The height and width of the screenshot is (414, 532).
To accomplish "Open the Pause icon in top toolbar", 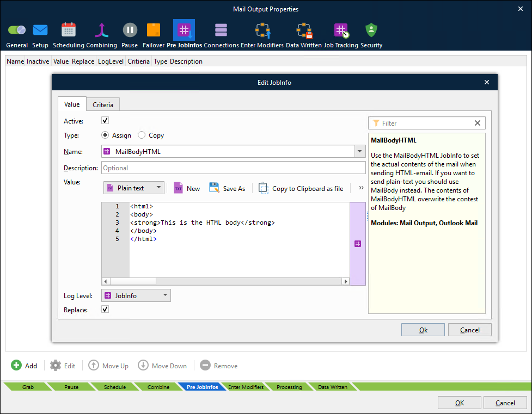I will 130,30.
